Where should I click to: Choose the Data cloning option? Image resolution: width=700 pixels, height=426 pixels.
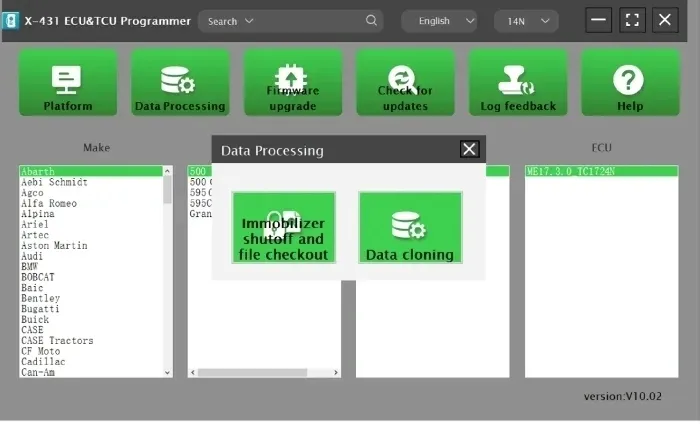click(x=410, y=228)
